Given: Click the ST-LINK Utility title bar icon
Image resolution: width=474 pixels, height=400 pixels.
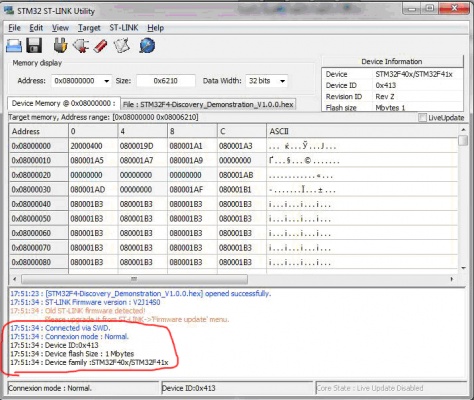Looking at the screenshot, I should pos(9,11).
